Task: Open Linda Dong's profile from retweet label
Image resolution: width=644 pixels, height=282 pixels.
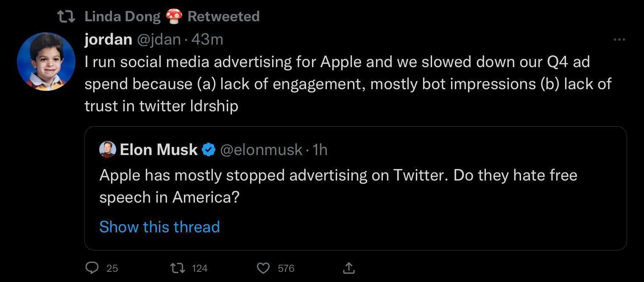Action: point(122,17)
